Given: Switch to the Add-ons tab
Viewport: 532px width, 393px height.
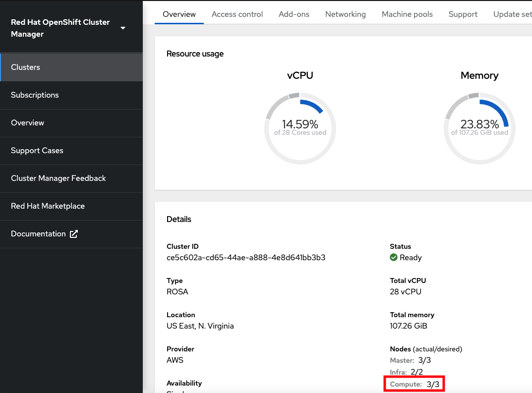Looking at the screenshot, I should click(294, 14).
